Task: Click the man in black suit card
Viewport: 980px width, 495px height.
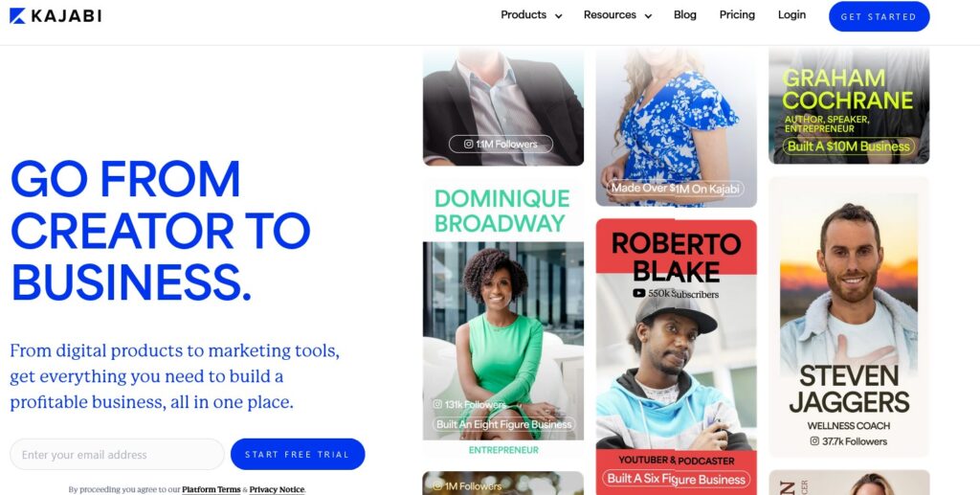Action: 503,106
